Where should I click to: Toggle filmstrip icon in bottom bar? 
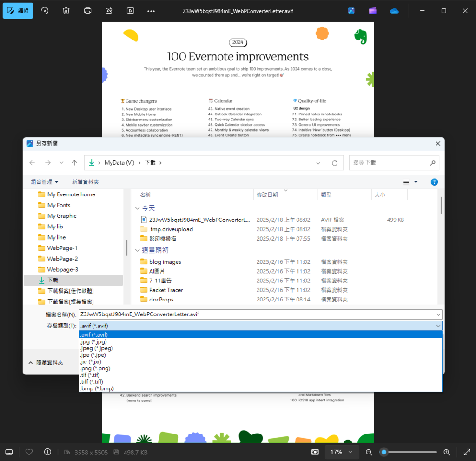(x=9, y=452)
